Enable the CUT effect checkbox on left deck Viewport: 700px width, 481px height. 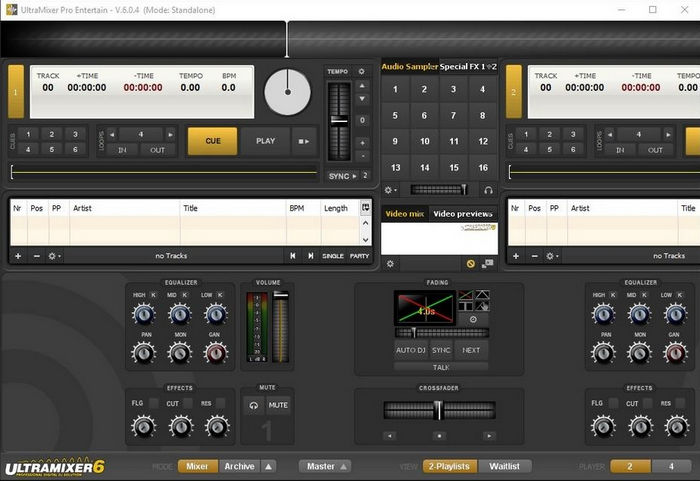(188, 403)
